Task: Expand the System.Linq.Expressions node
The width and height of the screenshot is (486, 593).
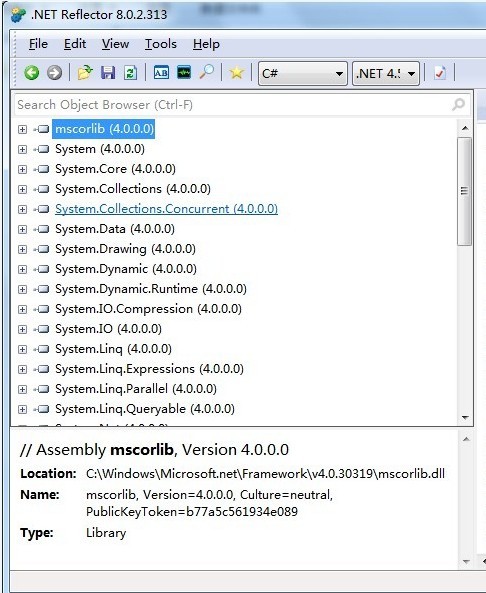Action: tap(22, 369)
